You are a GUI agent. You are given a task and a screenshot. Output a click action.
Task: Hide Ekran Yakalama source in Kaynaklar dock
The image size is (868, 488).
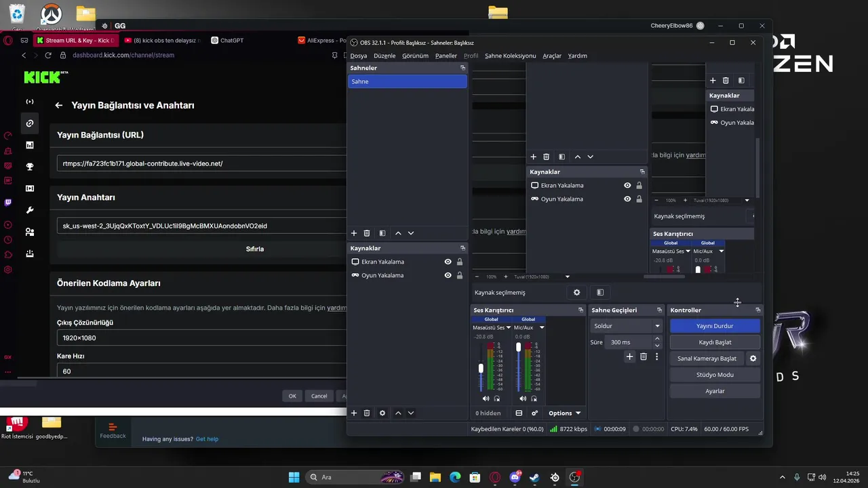point(448,262)
